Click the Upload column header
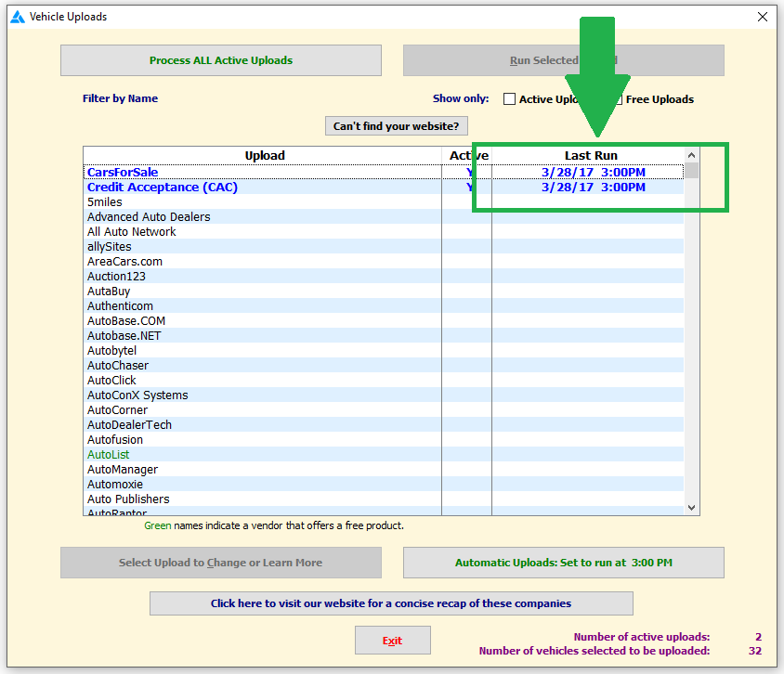 263,155
